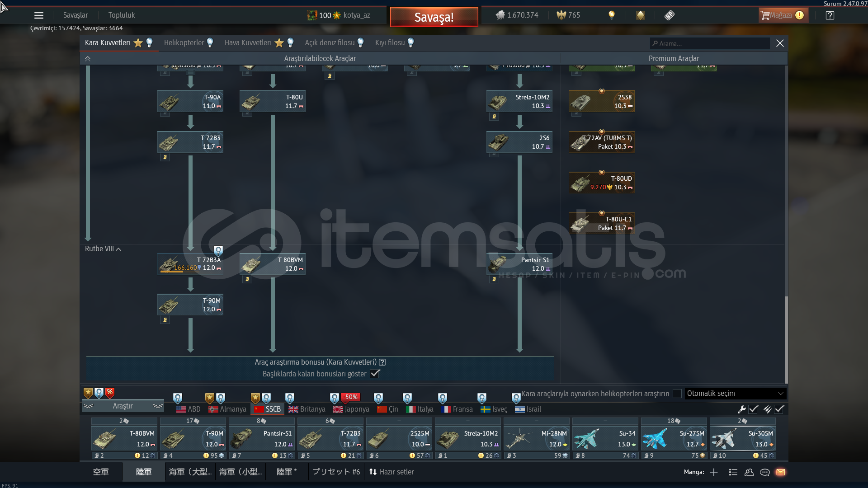
Task: Select premium T-80U-E1 pack
Action: [602, 223]
